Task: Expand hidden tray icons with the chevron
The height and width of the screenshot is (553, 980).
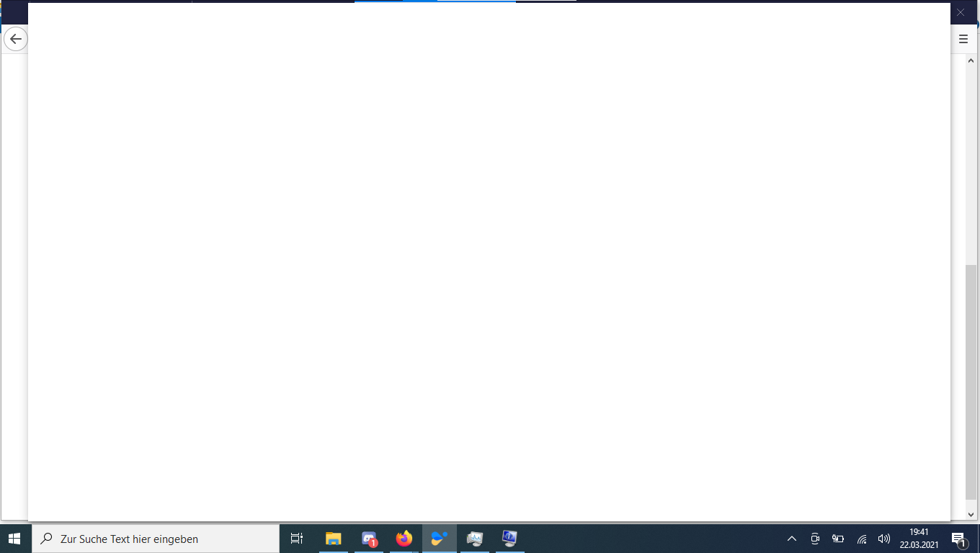Action: click(x=791, y=538)
